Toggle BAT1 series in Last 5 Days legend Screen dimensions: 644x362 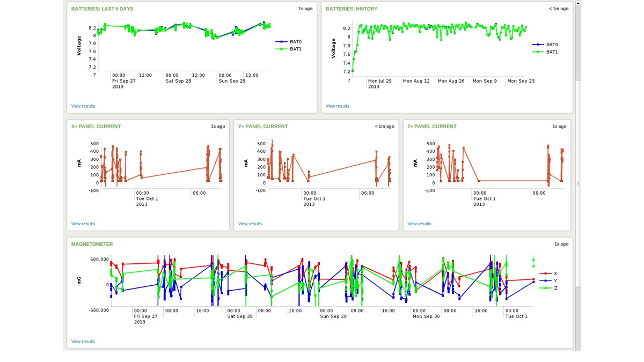coord(295,49)
